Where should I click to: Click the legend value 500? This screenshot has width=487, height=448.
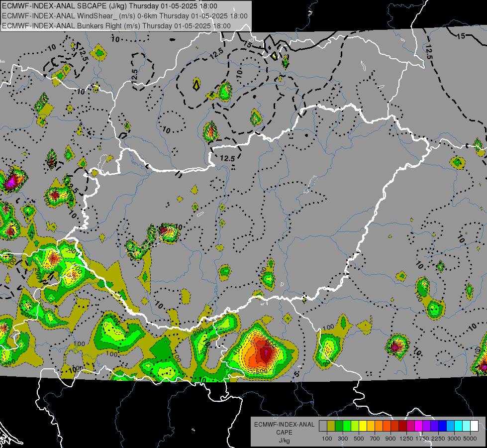[359, 439]
